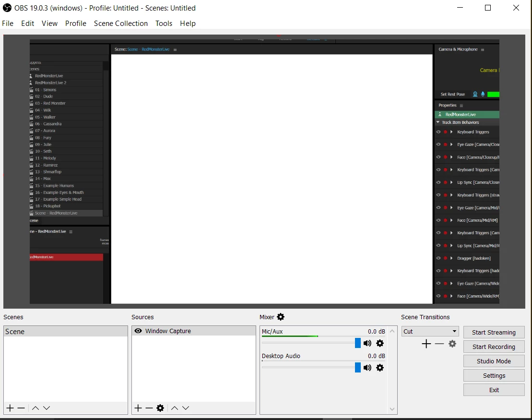Expand the Face [Camera/Closeup behavior row
Viewport: 532px width, 420px height.
coord(451,157)
